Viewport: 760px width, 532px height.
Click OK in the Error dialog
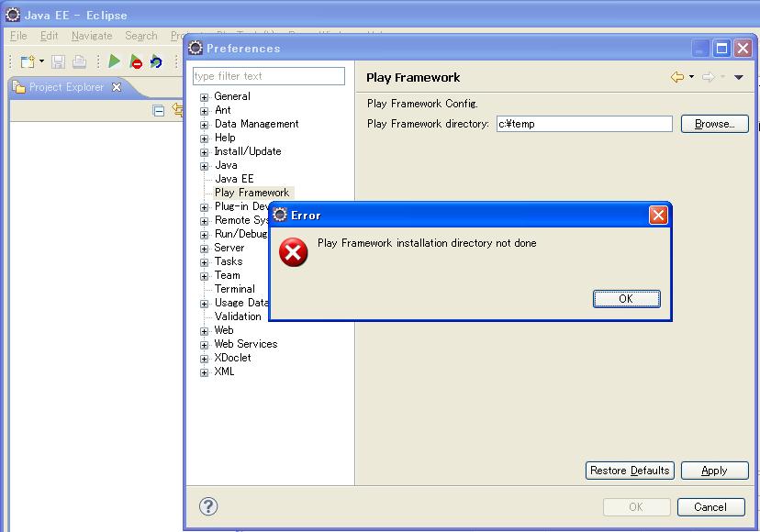[626, 298]
